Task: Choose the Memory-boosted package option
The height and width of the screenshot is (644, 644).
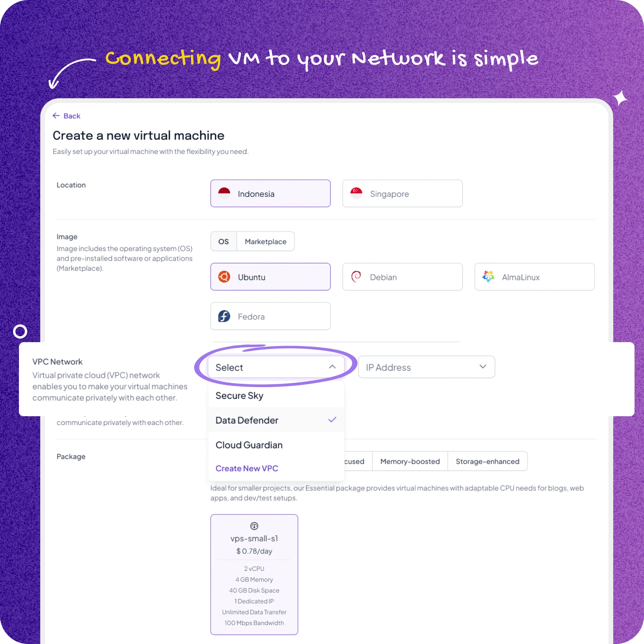Action: tap(409, 461)
